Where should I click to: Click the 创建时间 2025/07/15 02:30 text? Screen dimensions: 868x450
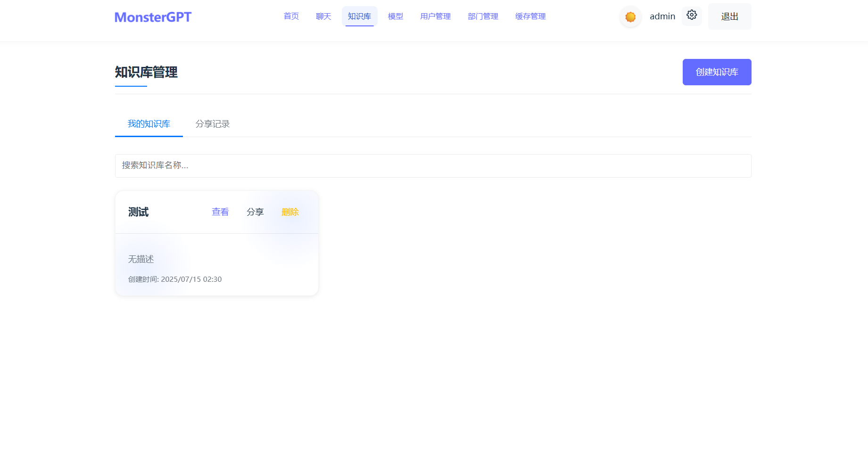point(175,279)
